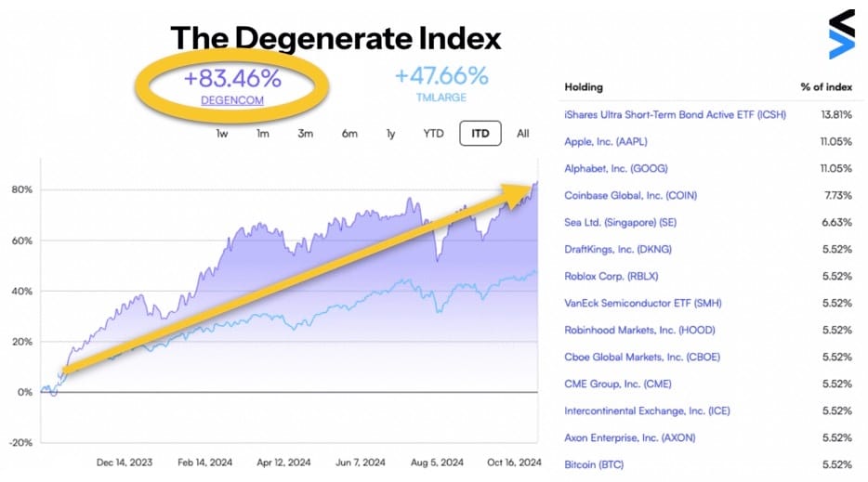Screen dimensions: 868x482
Task: Click the Feb 14, 2024 axis date
Action: coord(204,462)
